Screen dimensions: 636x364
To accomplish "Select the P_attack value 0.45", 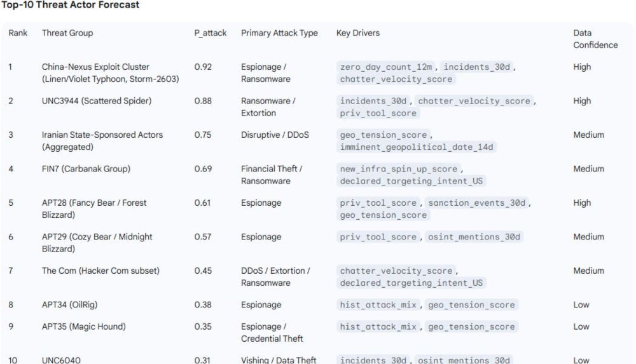I will pyautogui.click(x=203, y=271).
